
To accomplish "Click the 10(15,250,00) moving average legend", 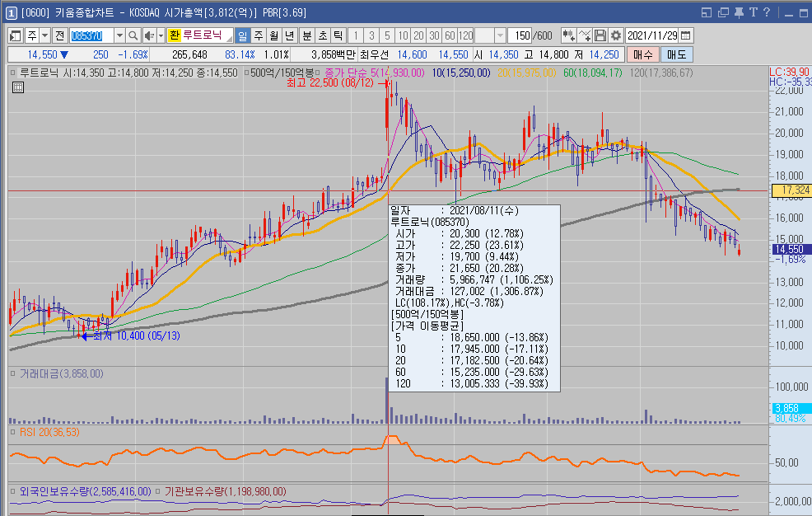I will [x=461, y=73].
